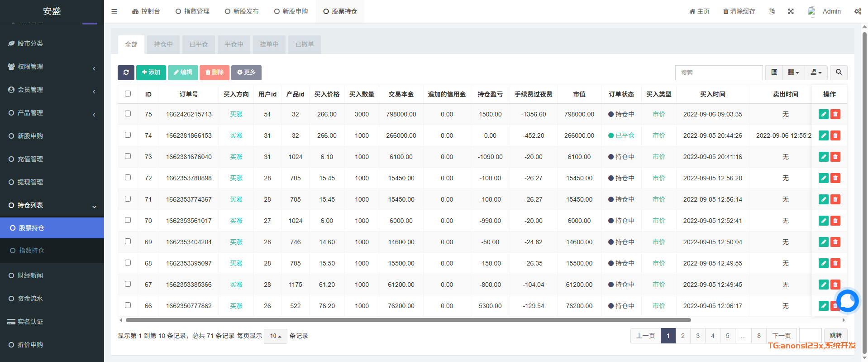This screenshot has width=868, height=362.
Task: Check the row checkbox for ID 74
Action: point(128,135)
